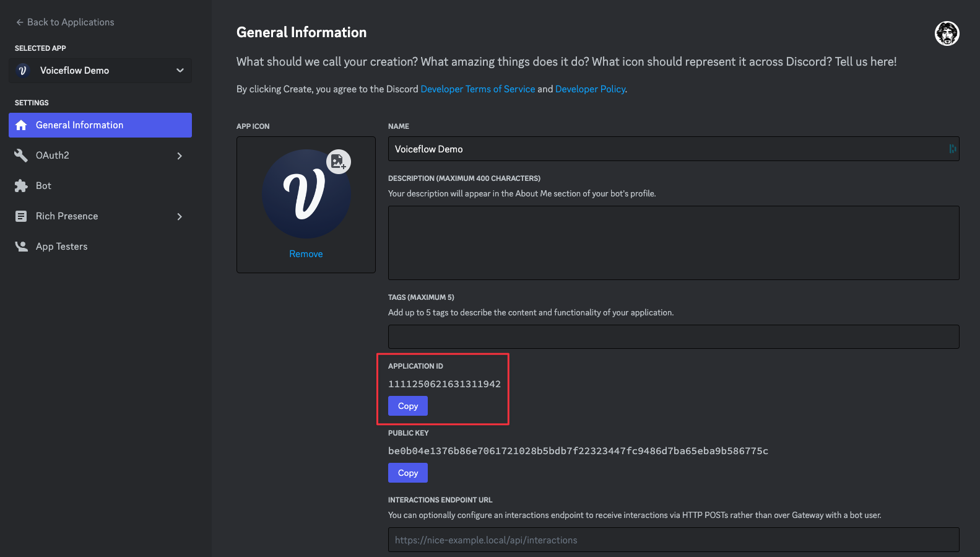Open the OAuth2 settings section
This screenshot has height=557, width=980.
tap(100, 156)
